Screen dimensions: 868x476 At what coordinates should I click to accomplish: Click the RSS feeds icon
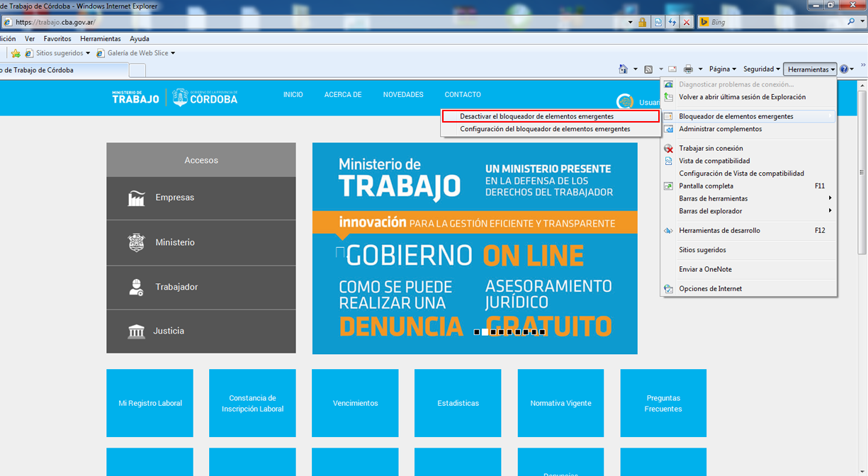coord(648,69)
